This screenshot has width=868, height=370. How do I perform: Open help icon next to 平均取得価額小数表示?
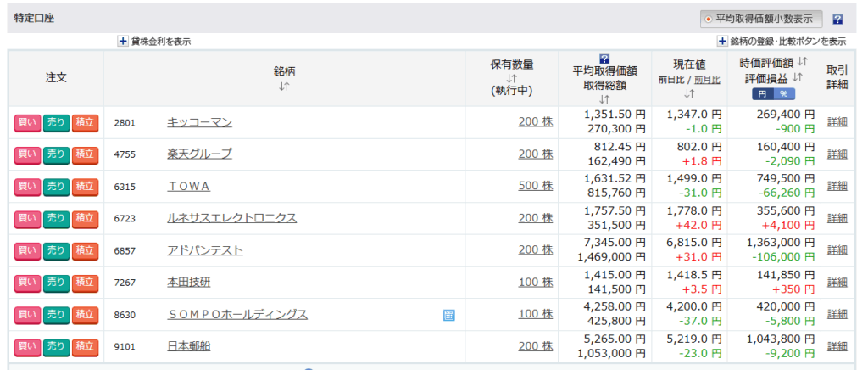(837, 20)
